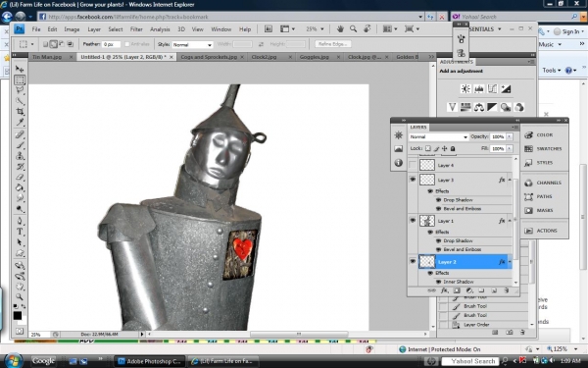Open the Fill slider arrow
Viewport: 588px width, 368px height.
click(510, 149)
